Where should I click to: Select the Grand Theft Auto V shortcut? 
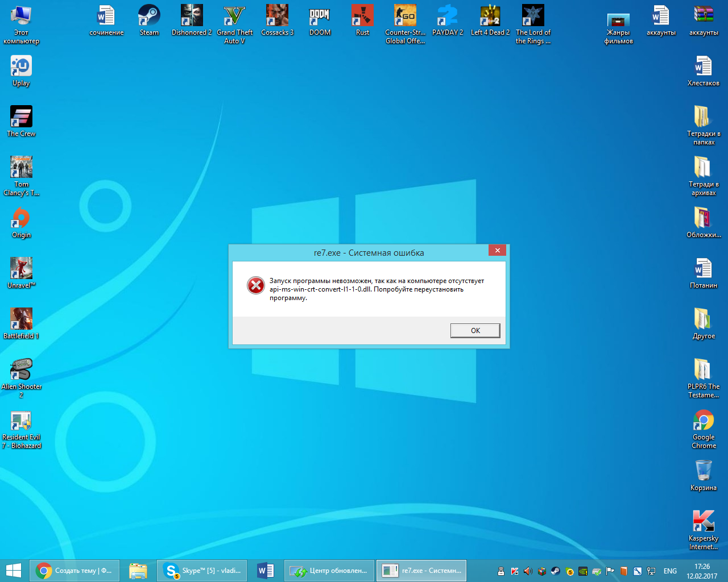pyautogui.click(x=234, y=24)
